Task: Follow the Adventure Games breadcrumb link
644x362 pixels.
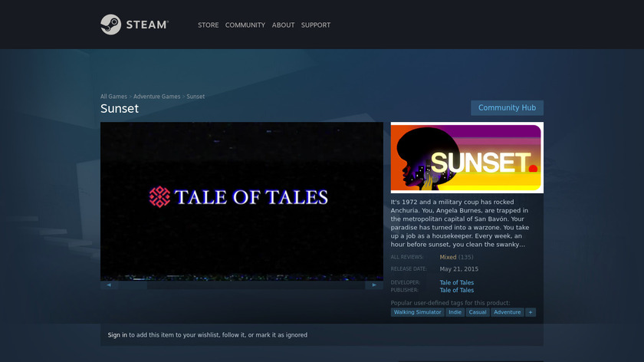Action: pos(157,97)
